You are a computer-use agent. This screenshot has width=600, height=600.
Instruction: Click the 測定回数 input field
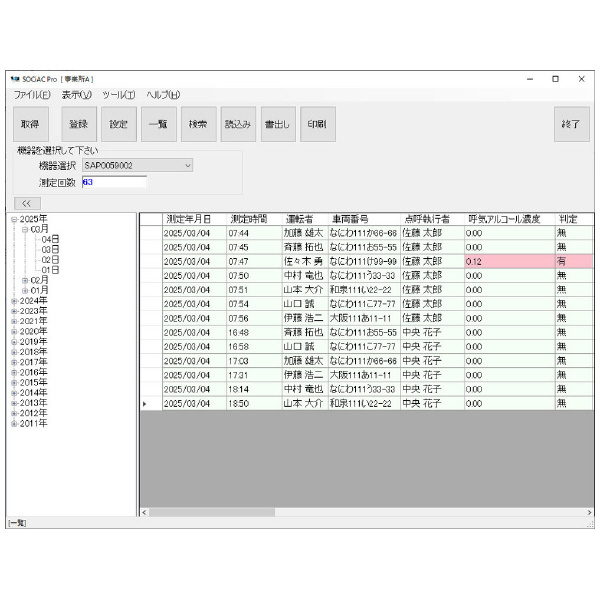coord(113,182)
